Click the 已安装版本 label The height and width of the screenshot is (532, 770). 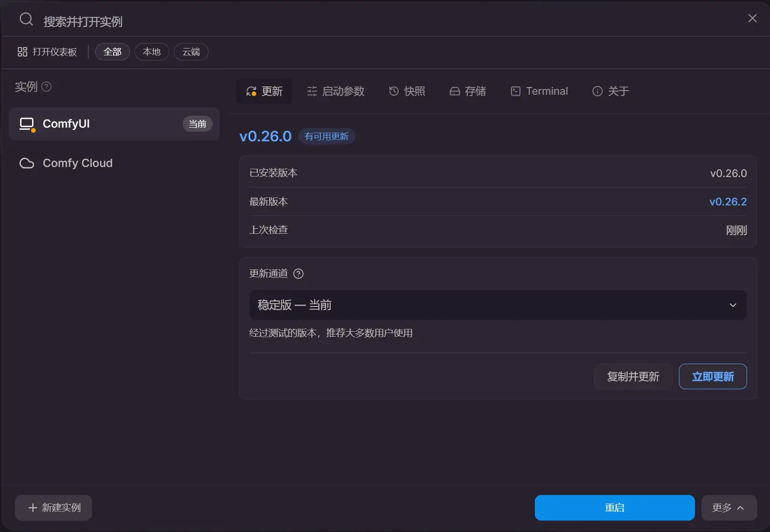pyautogui.click(x=273, y=173)
